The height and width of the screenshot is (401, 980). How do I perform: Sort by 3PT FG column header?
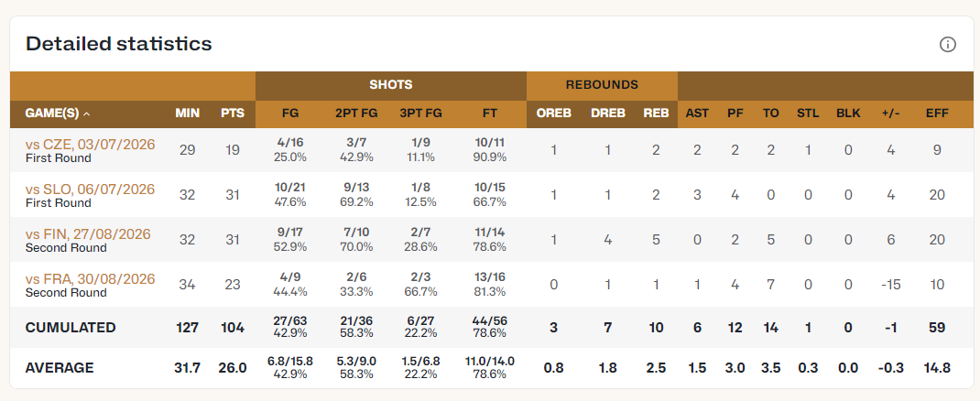[420, 114]
